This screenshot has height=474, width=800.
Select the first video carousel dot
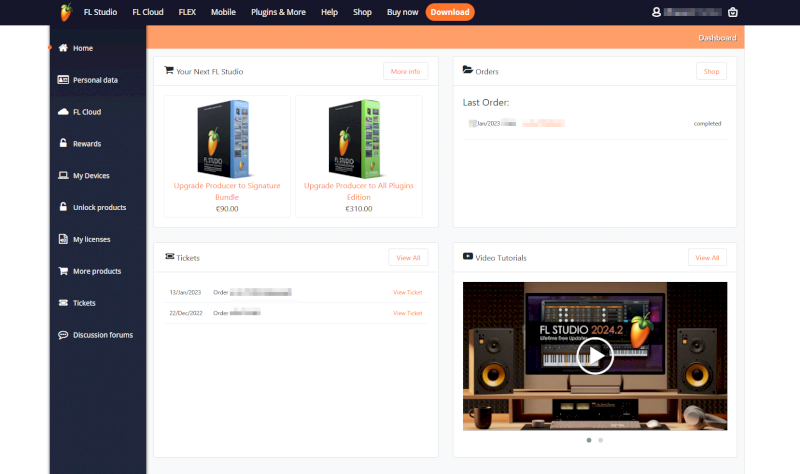click(589, 440)
